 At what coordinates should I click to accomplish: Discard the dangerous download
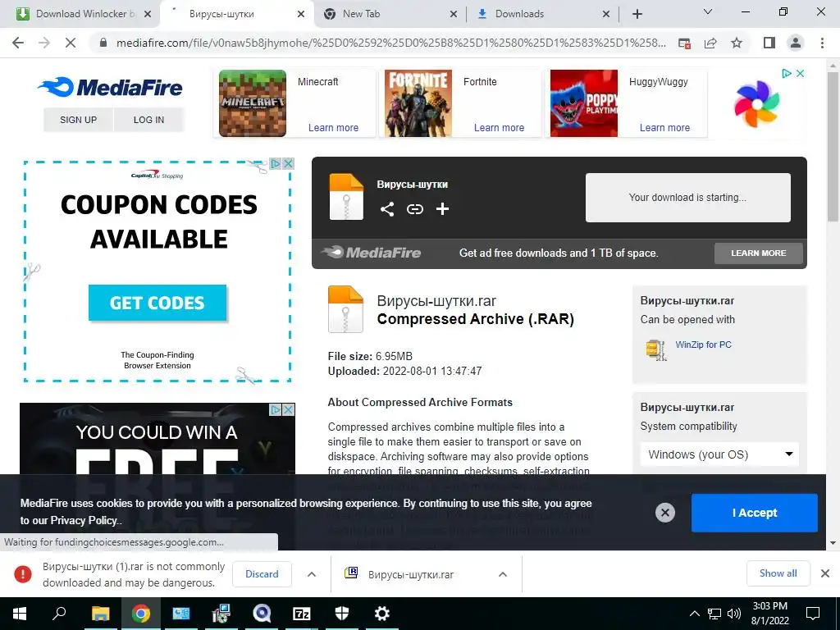[262, 573]
